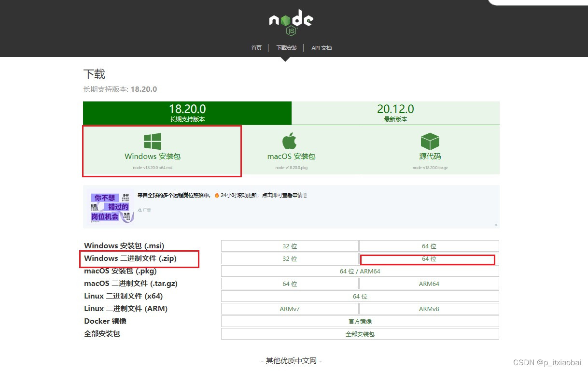Click the ad thumbnail 你不想错过的岗位机会
Image resolution: width=588 pixels, height=371 pixels.
click(111, 207)
